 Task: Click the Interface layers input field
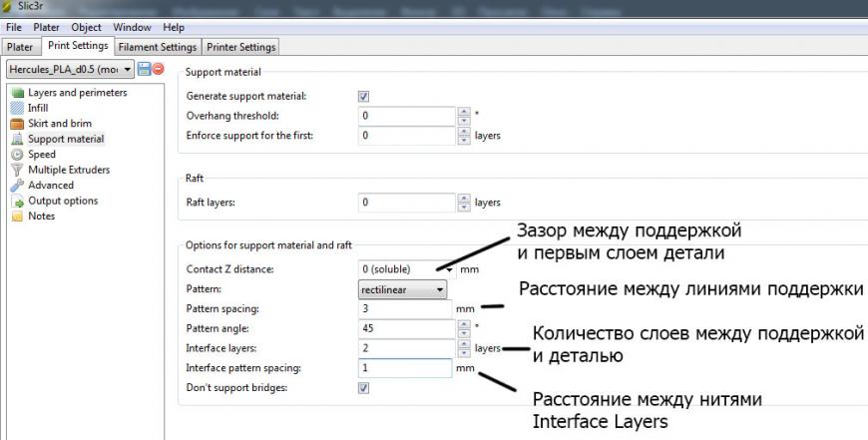click(x=407, y=348)
